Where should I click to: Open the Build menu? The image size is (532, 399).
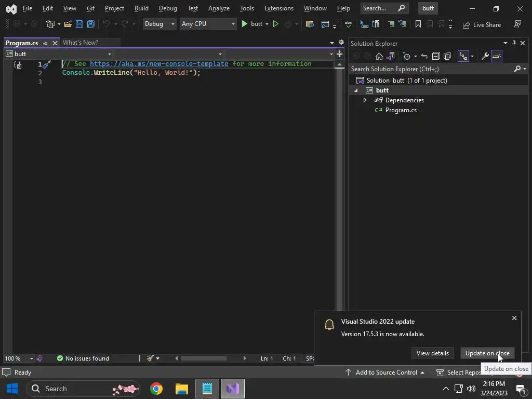[x=141, y=8]
